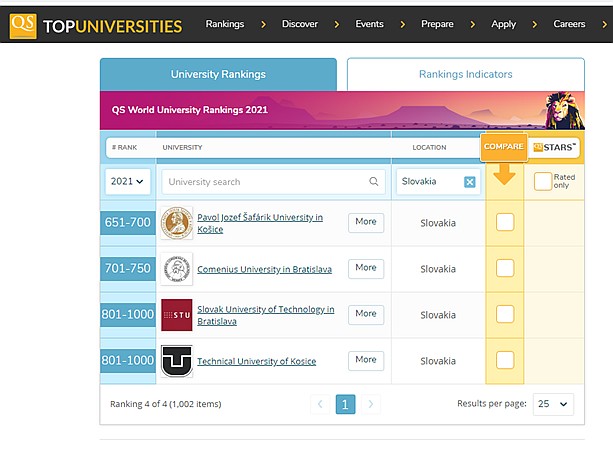The width and height of the screenshot is (613, 462).
Task: Open Pavol Jozef Šafárik University logo
Action: click(177, 223)
